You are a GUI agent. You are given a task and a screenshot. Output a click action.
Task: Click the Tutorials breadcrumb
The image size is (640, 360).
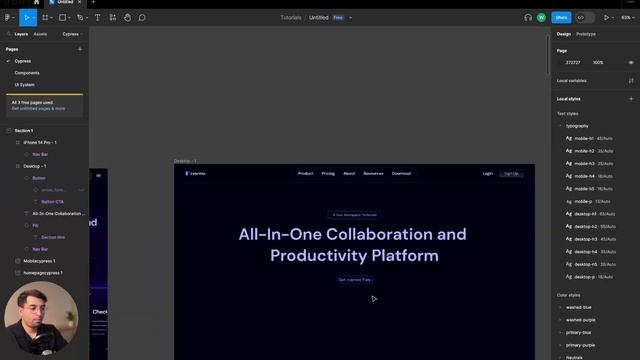tap(291, 18)
